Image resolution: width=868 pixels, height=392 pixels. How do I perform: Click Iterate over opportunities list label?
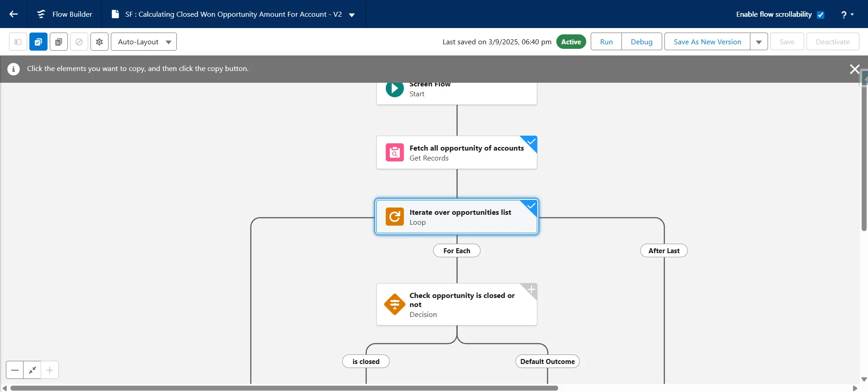[x=460, y=212]
